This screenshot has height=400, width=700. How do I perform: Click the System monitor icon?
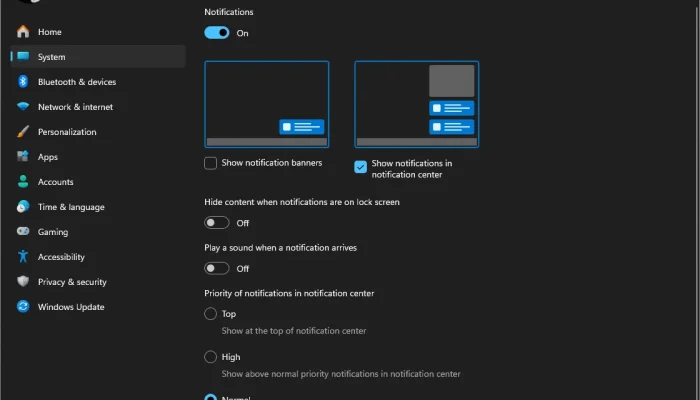click(x=23, y=57)
